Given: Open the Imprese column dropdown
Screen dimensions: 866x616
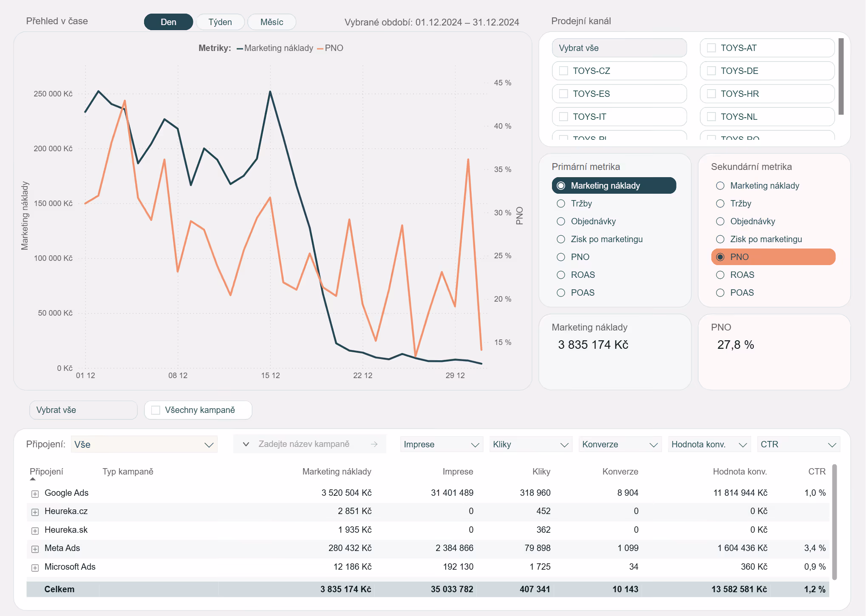Looking at the screenshot, I should 441,444.
